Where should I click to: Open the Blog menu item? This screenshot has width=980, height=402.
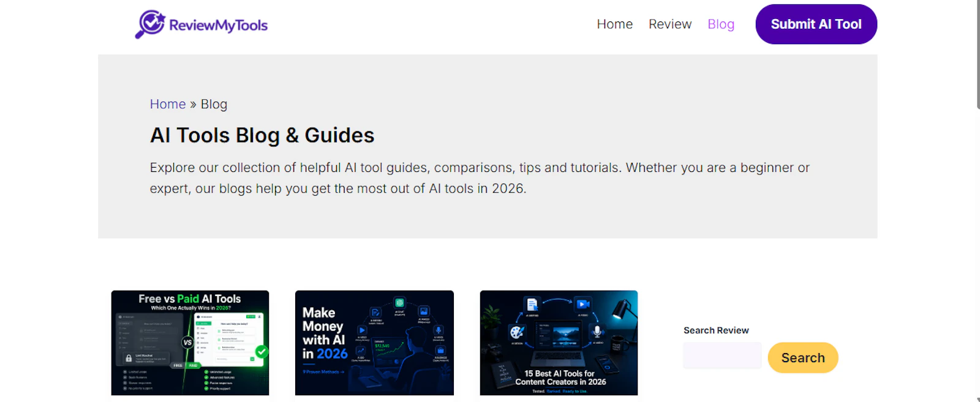point(721,24)
